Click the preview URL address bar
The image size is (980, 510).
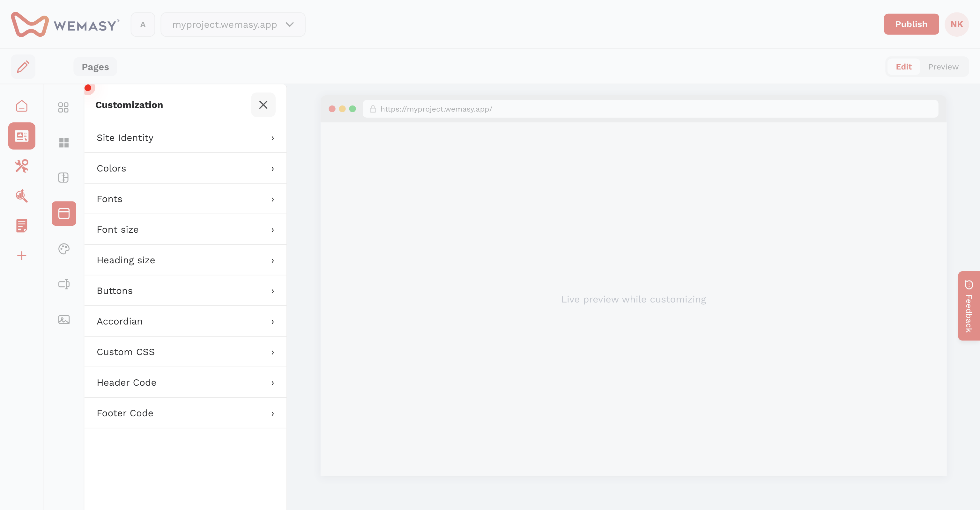[x=650, y=109]
